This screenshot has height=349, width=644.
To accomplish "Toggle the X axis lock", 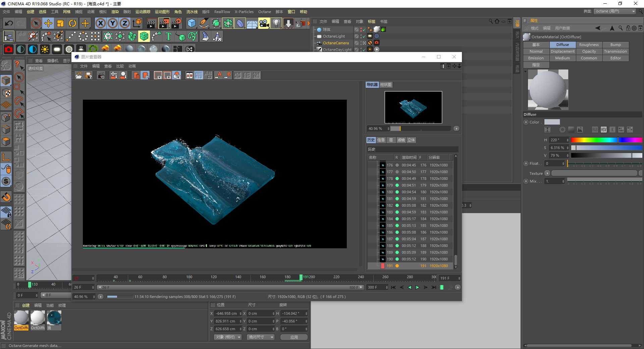I will pos(100,23).
